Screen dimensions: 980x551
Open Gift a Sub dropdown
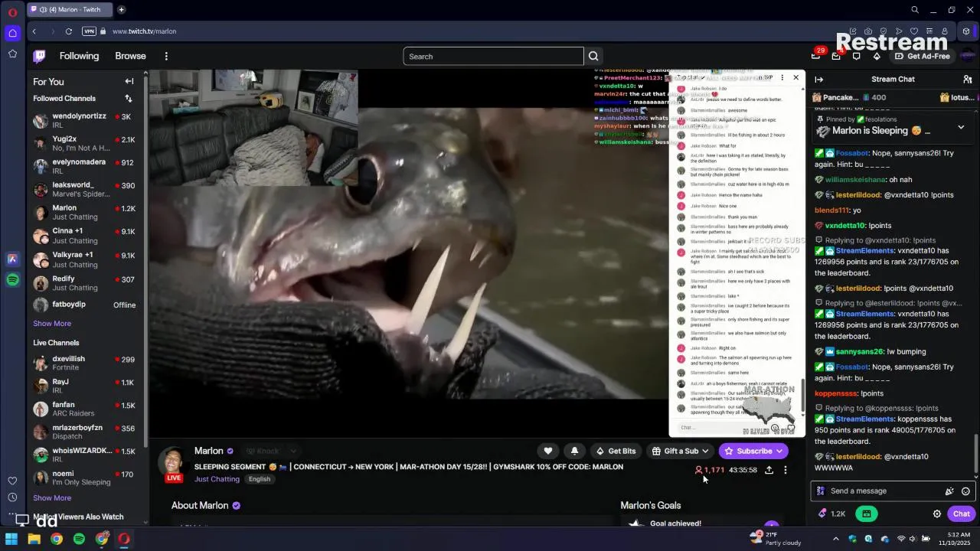pyautogui.click(x=680, y=451)
